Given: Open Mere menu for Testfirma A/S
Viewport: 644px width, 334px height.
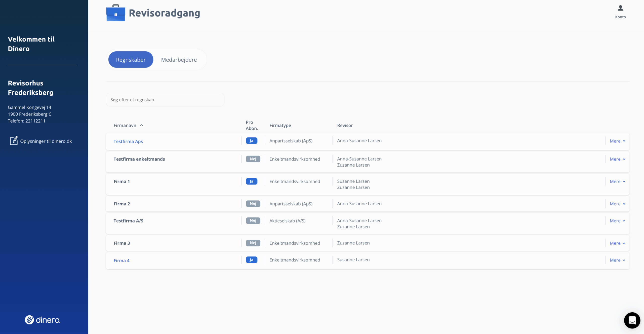Looking at the screenshot, I should [617, 221].
